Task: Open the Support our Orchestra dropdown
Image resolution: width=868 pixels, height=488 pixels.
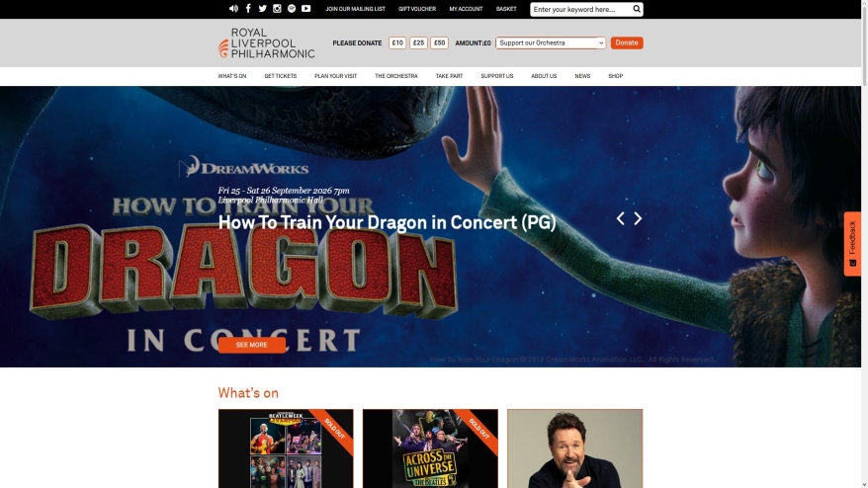Action: (551, 42)
